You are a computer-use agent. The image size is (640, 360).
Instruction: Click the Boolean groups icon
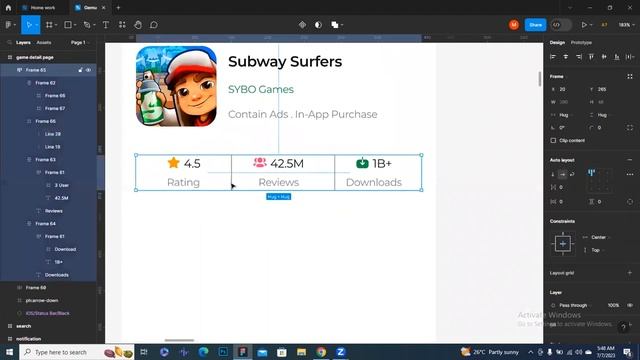[335, 25]
